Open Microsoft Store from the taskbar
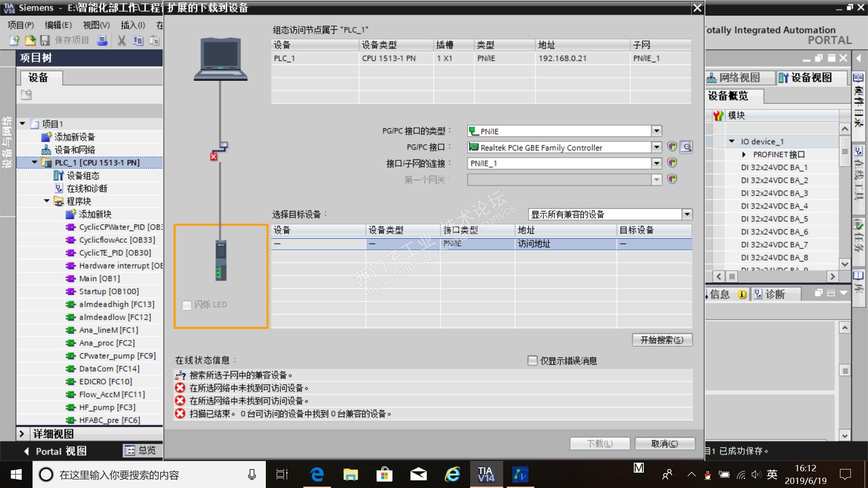868x488 pixels. (384, 474)
